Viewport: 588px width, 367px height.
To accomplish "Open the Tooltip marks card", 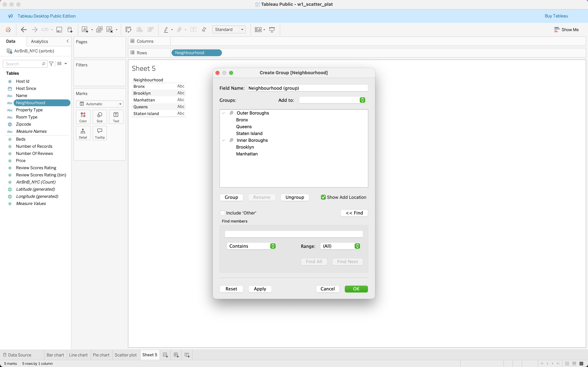I will (x=100, y=133).
